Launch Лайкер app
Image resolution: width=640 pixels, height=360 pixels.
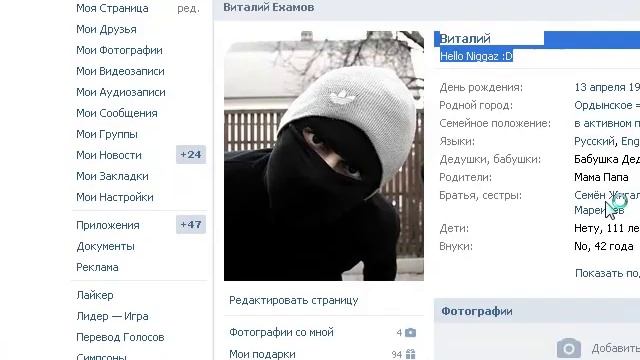pyautogui.click(x=95, y=295)
